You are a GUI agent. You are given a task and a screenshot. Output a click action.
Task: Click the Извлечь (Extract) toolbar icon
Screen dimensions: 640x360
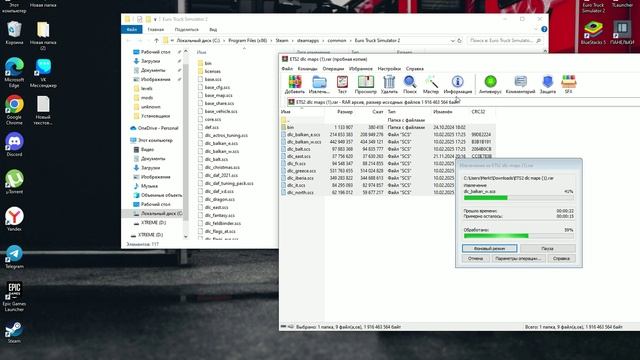319,84
